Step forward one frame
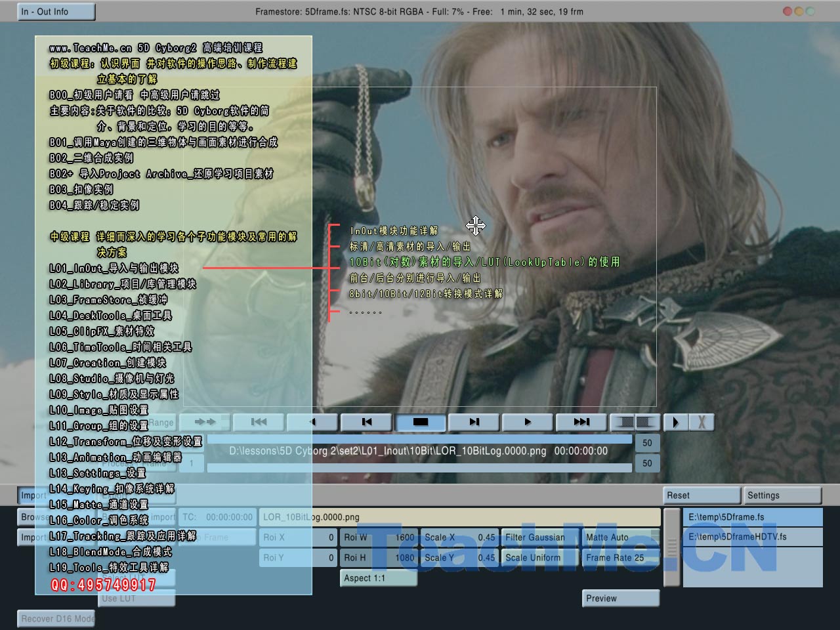The height and width of the screenshot is (630, 840). (474, 422)
